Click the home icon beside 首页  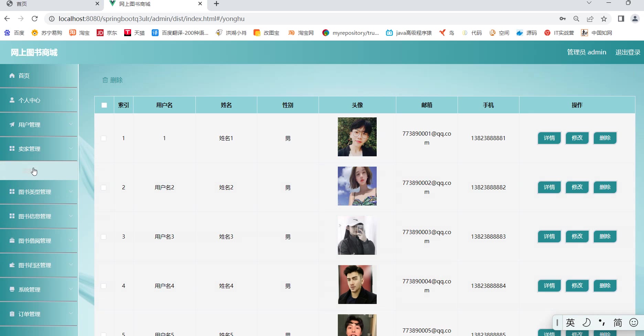[x=12, y=75]
